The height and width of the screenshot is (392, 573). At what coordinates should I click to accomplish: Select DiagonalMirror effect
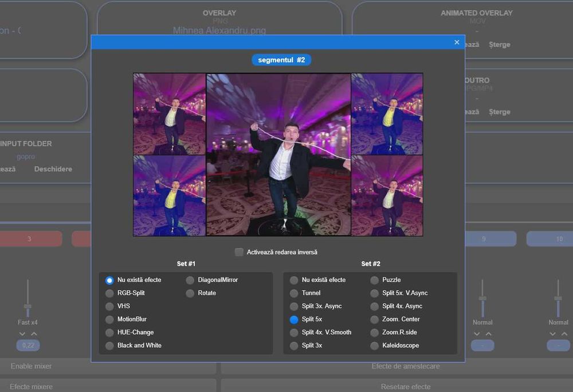coord(190,280)
